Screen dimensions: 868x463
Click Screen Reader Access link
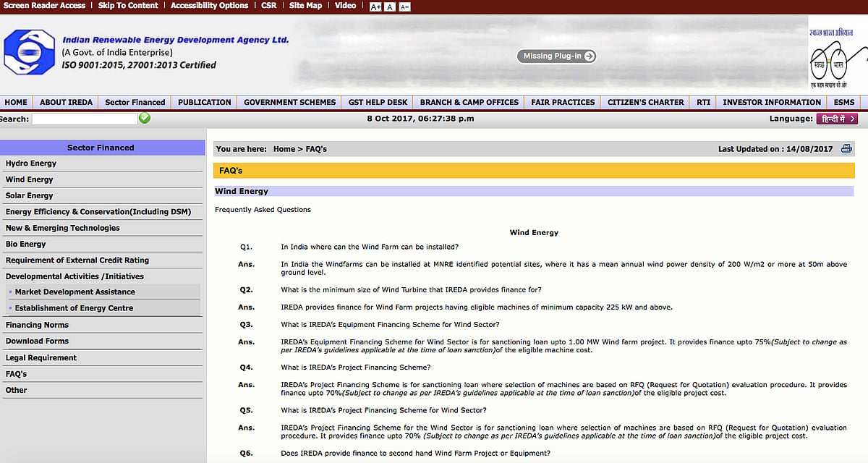coord(45,6)
